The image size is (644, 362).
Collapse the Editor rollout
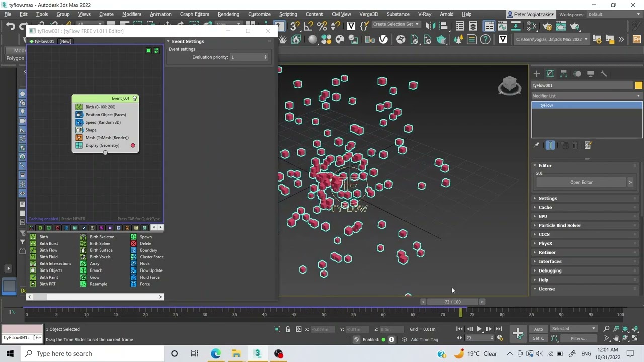pos(545,165)
